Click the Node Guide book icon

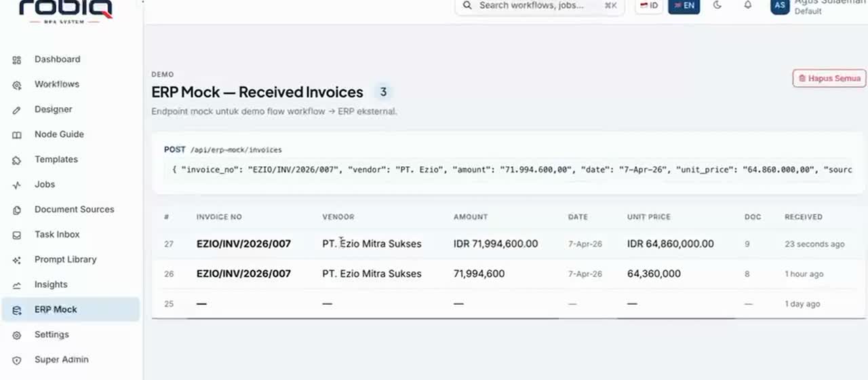(17, 135)
